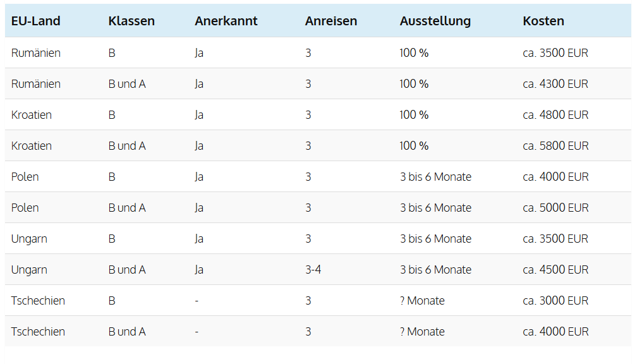The width and height of the screenshot is (642, 364).
Task: Click the Anreisen column header
Action: [331, 21]
